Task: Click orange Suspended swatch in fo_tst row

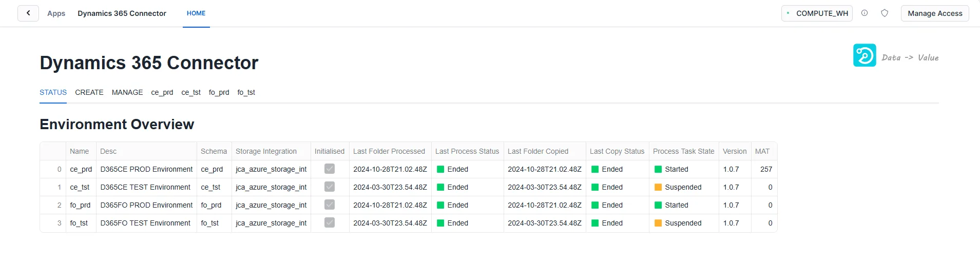Action: point(658,223)
